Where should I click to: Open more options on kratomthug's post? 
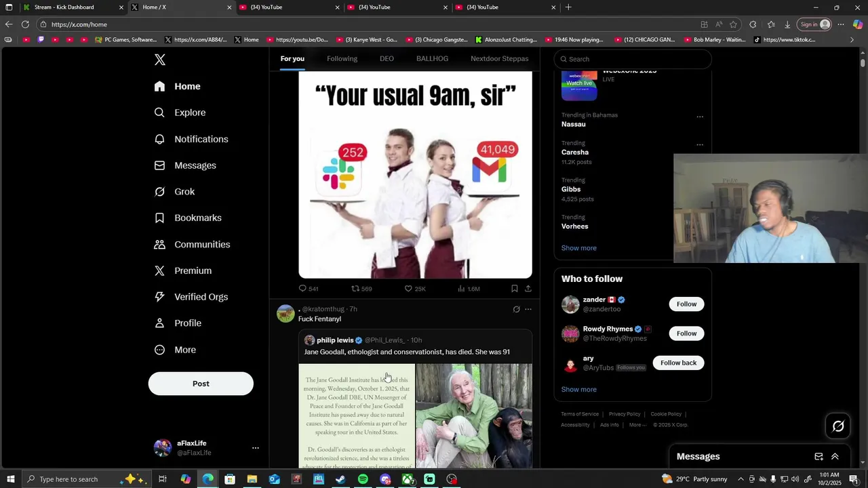[528, 309]
